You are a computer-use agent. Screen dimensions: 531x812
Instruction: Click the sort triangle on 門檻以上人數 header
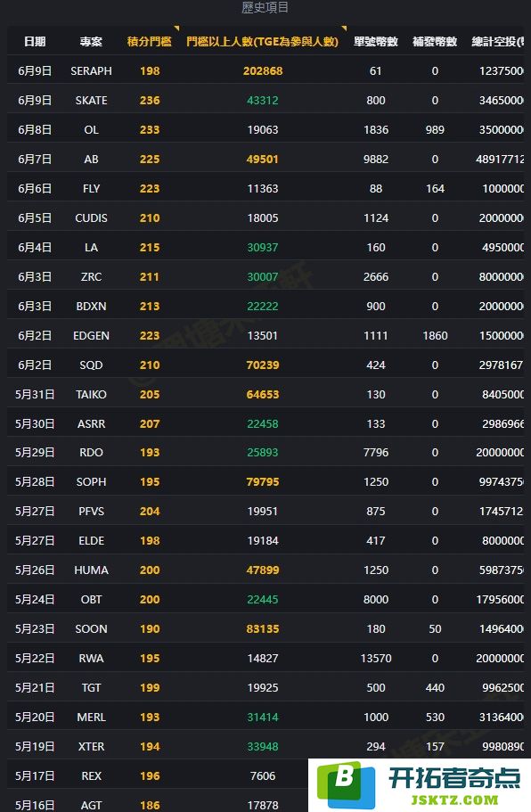[344, 29]
